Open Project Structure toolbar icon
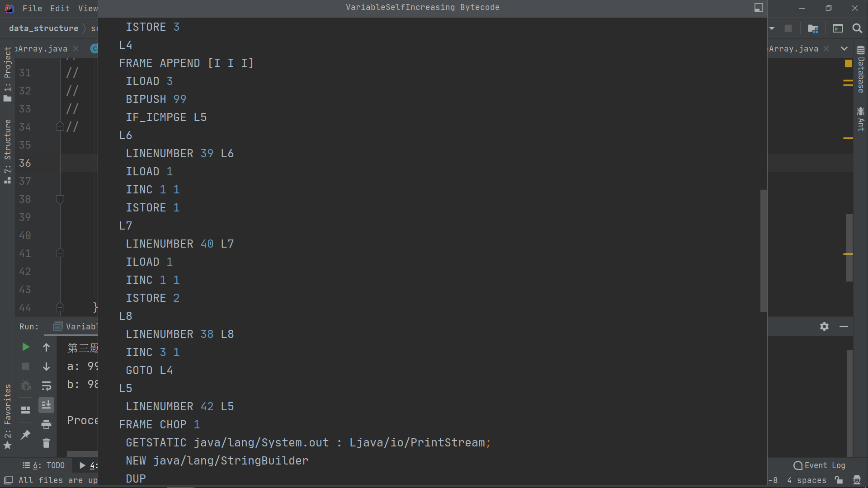 point(812,28)
